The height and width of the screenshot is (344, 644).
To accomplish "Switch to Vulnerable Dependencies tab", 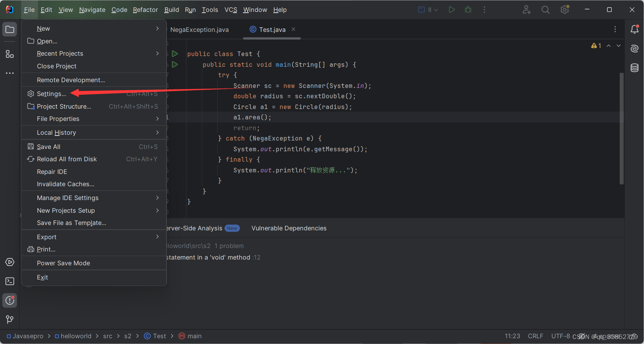I will [x=289, y=228].
